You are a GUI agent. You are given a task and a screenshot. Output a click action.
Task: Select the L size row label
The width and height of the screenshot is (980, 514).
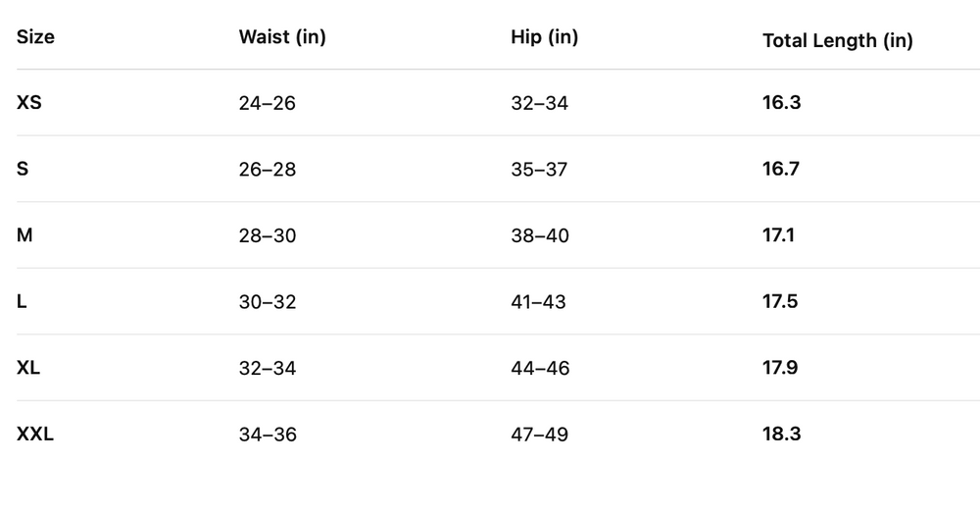[x=22, y=301]
